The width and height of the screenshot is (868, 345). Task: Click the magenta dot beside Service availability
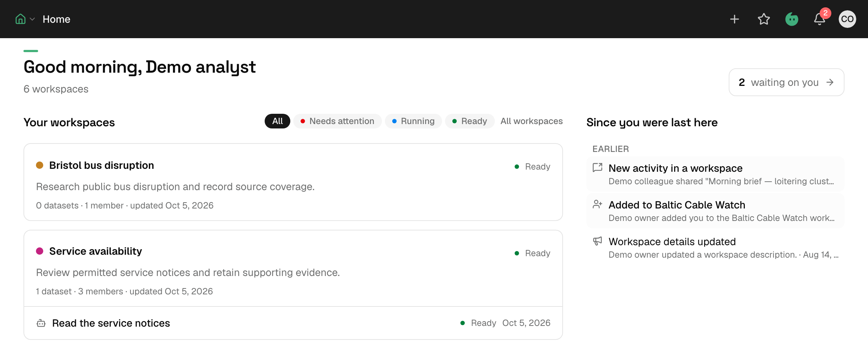click(40, 251)
